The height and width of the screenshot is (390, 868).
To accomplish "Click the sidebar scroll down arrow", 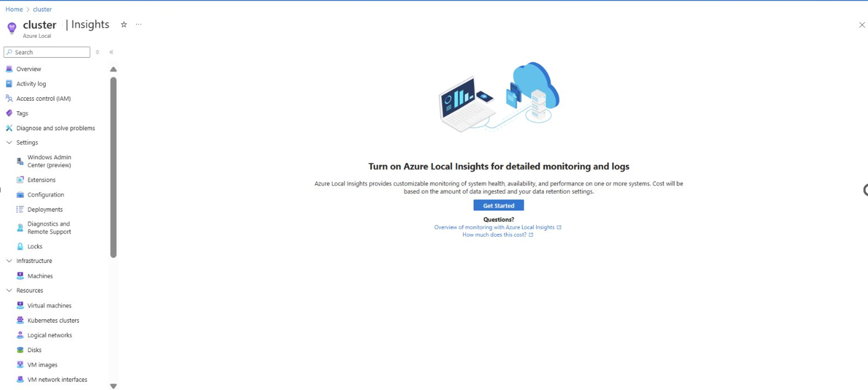I will 113,386.
